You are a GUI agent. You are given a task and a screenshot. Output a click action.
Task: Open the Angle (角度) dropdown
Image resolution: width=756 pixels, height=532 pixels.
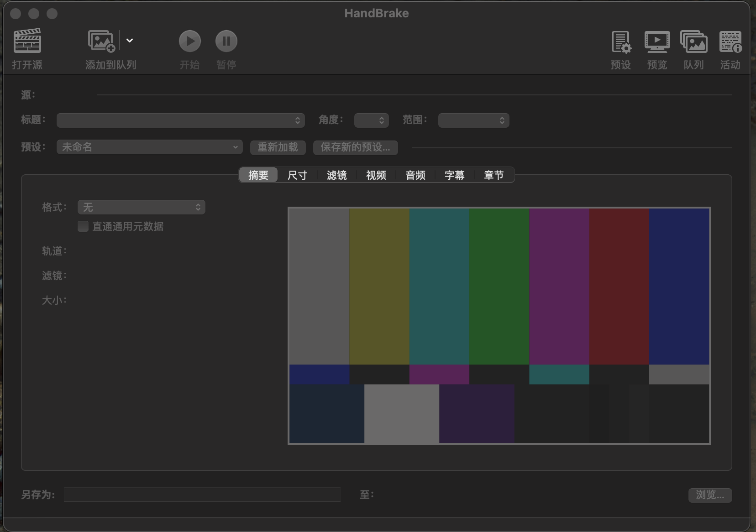[x=372, y=120]
